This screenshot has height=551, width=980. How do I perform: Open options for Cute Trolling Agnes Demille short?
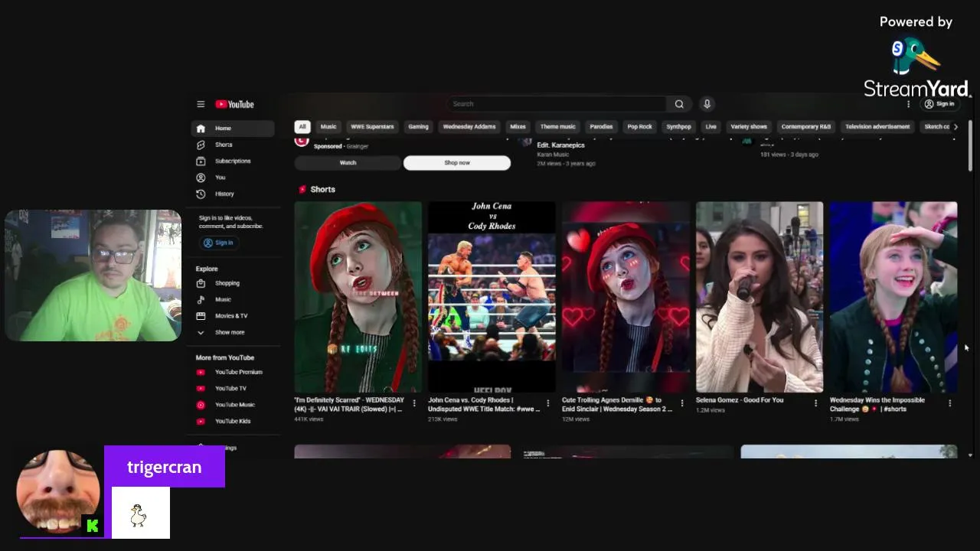click(x=681, y=403)
